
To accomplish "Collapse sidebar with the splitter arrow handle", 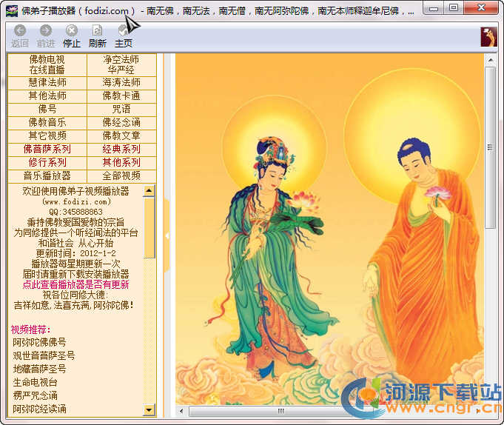I will click(167, 236).
